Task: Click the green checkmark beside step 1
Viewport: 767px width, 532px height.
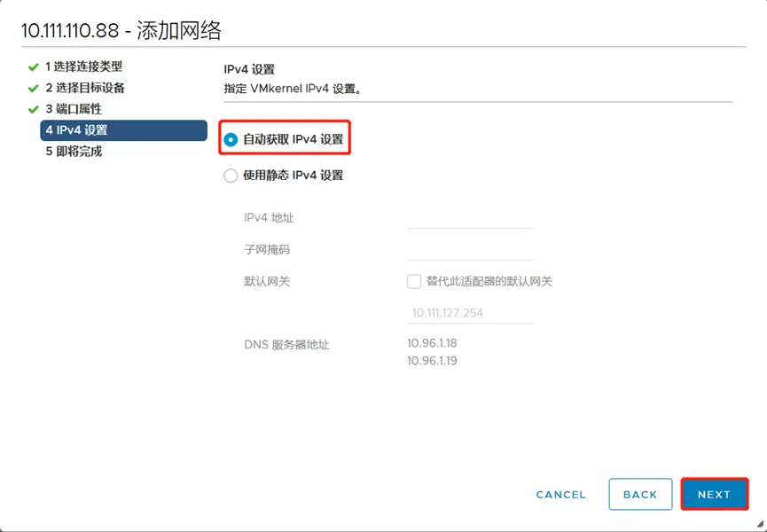Action: tap(34, 67)
